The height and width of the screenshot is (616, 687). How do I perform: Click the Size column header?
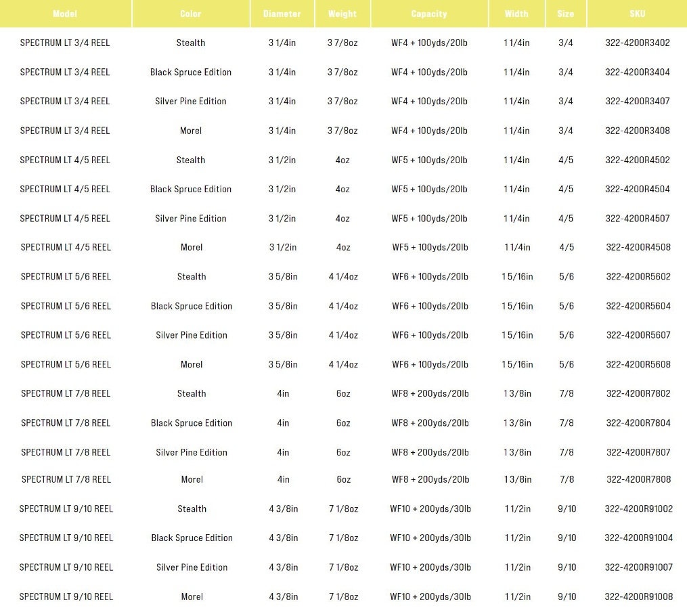566,14
